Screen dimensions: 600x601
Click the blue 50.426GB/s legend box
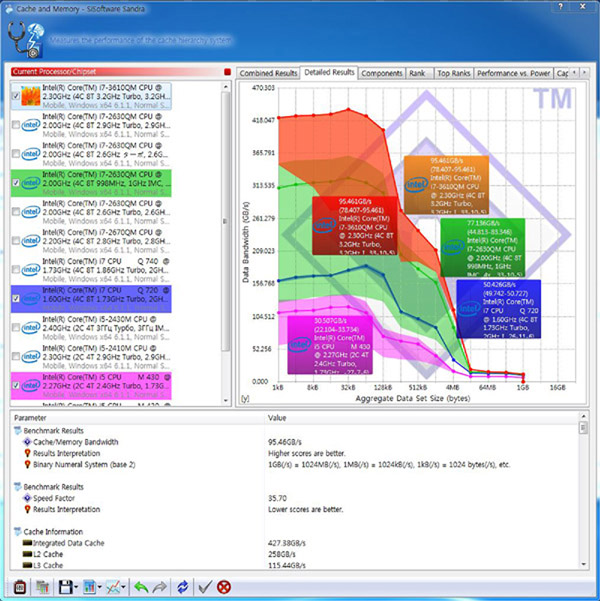point(498,309)
